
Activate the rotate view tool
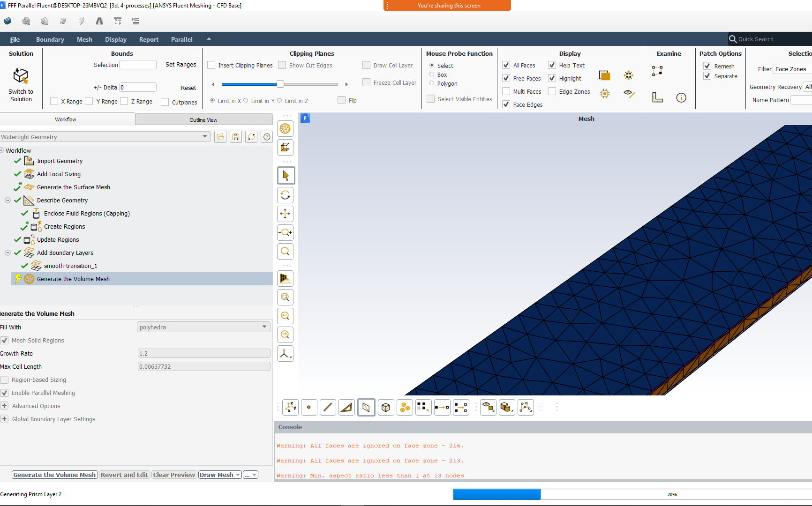point(286,195)
